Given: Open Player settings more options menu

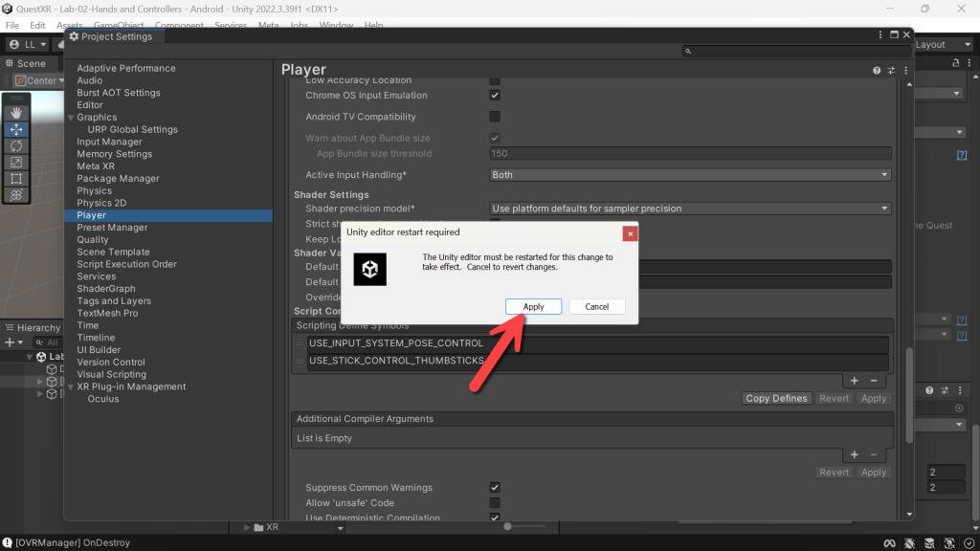Looking at the screenshot, I should [x=905, y=71].
